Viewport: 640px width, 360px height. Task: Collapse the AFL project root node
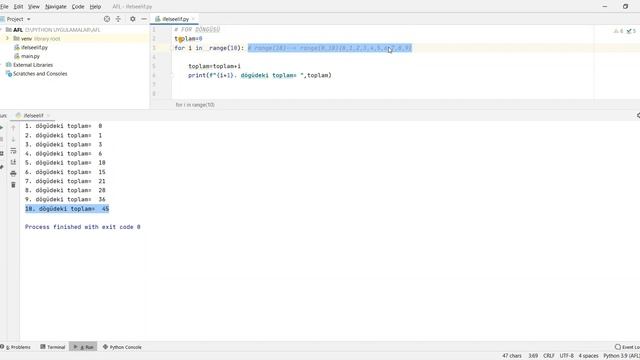[1, 30]
